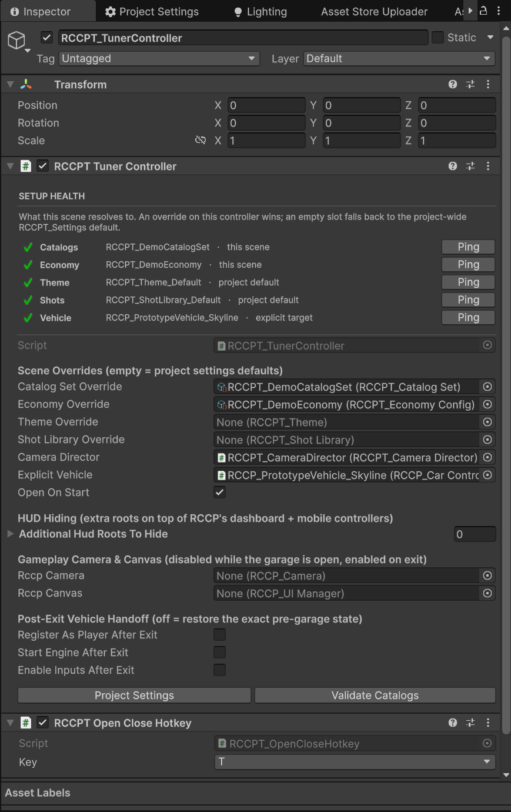Viewport: 511px width, 812px height.
Task: Click the Scale Z field
Action: point(457,141)
